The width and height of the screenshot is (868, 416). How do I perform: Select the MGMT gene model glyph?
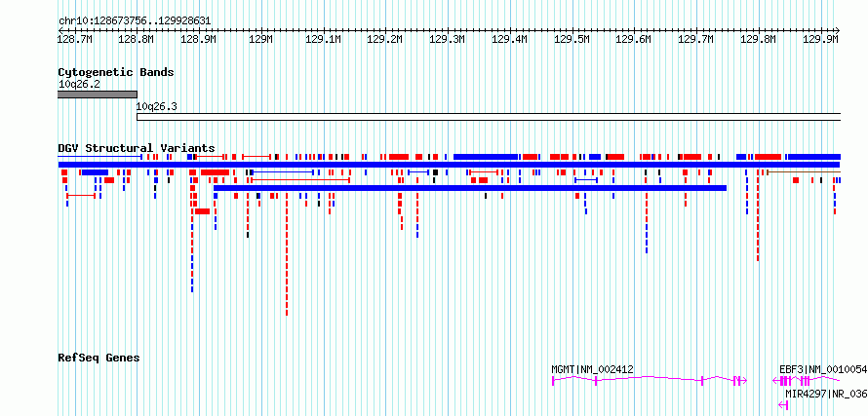click(x=650, y=381)
